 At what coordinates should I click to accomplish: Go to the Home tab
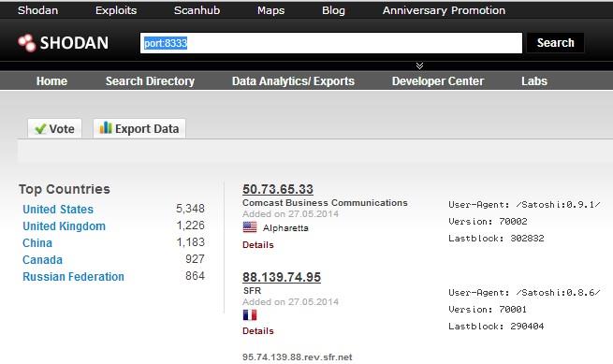pos(51,80)
